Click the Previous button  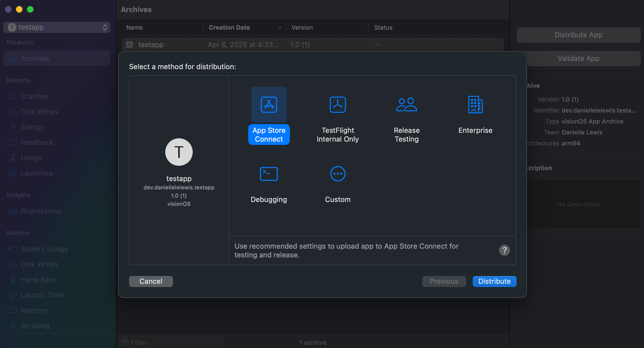coord(444,281)
